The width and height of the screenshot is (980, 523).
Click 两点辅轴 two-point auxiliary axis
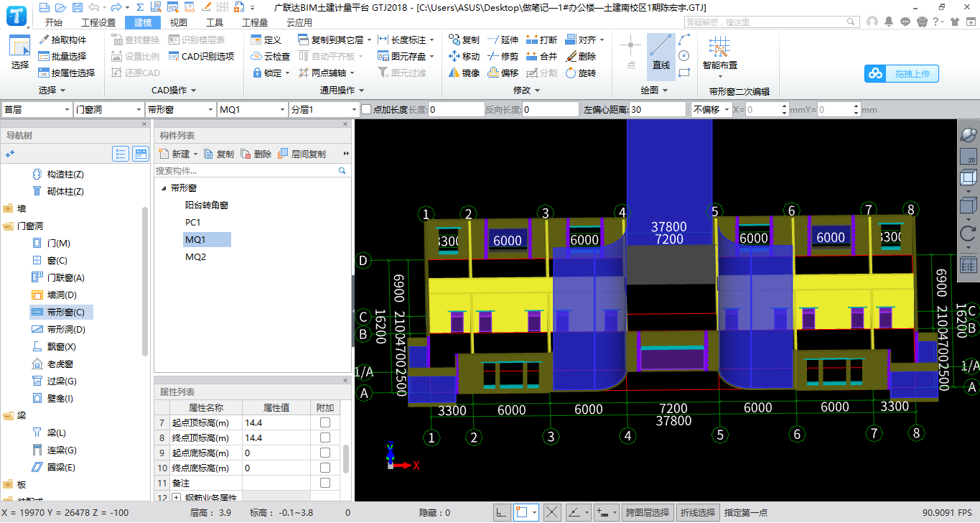pos(325,73)
